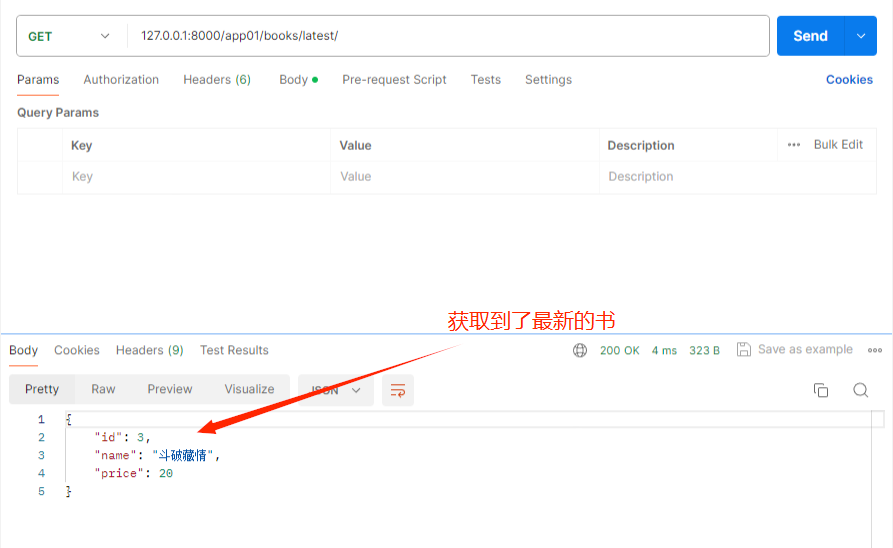Open the response Cookies tab

(x=77, y=350)
